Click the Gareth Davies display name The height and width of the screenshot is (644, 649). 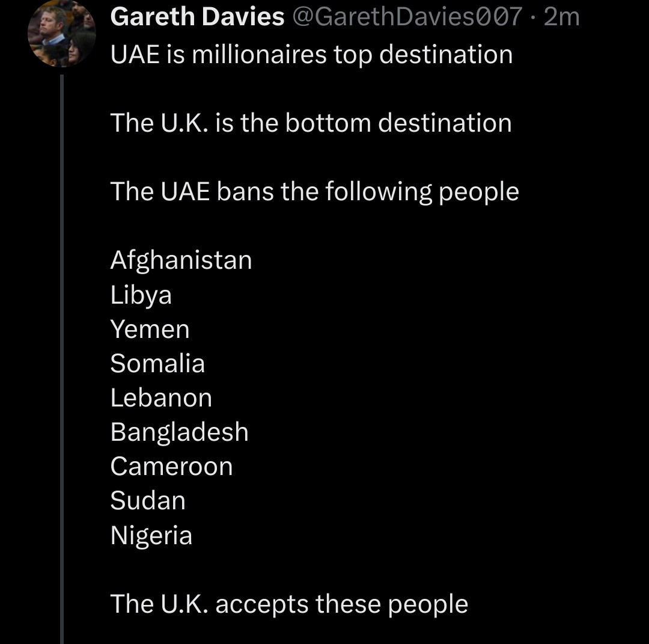(x=198, y=17)
